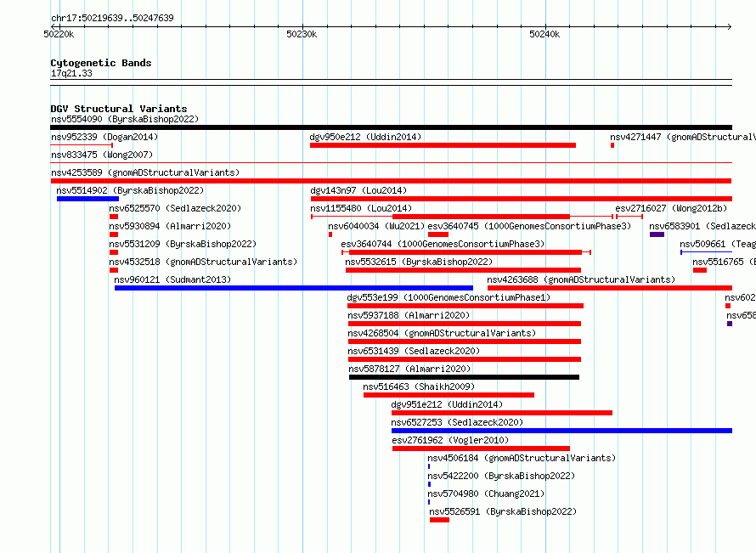This screenshot has height=553, width=756.
Task: Click the chr17:50219639..50247639 coordinate label
Action: (112, 19)
